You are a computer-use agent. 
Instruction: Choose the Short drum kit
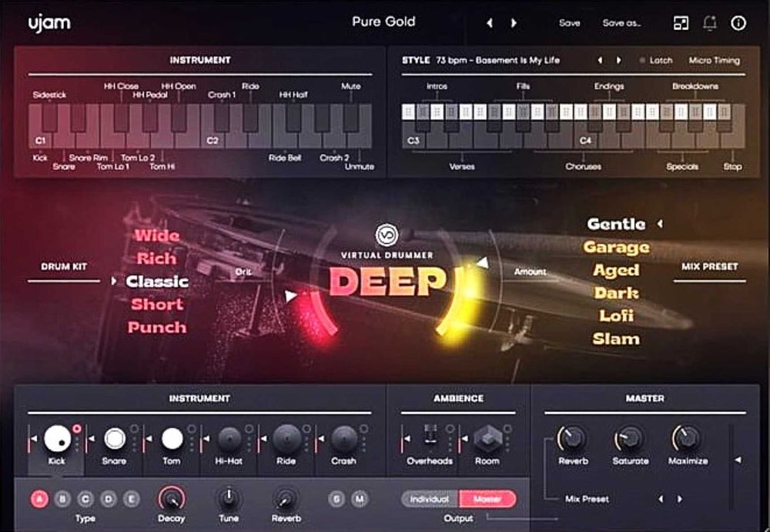coord(157,304)
